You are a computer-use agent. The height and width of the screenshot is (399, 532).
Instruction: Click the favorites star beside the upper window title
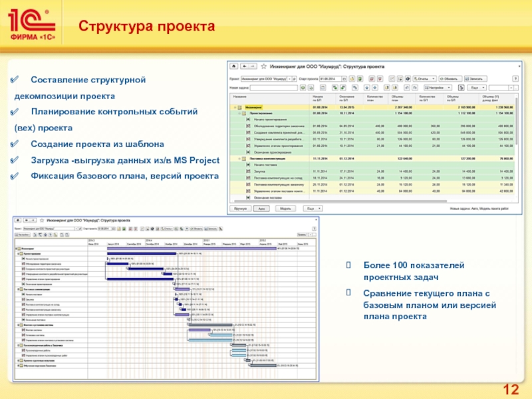click(264, 67)
